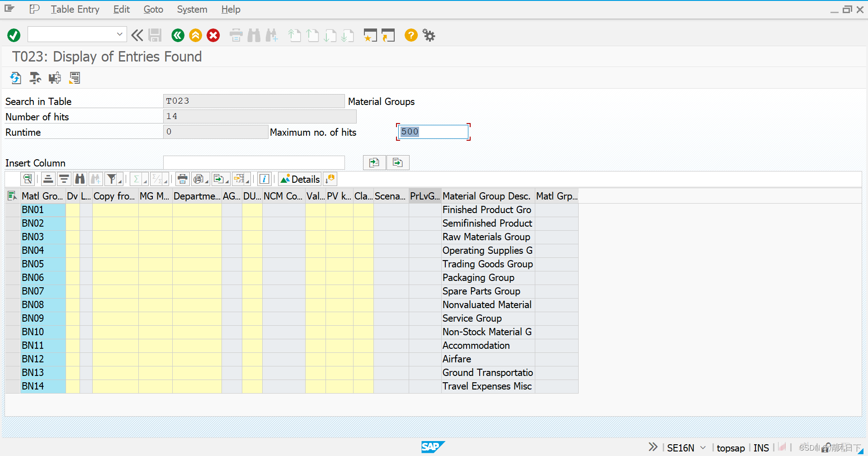Click the Export data icon button beside Insert Column

pos(398,162)
